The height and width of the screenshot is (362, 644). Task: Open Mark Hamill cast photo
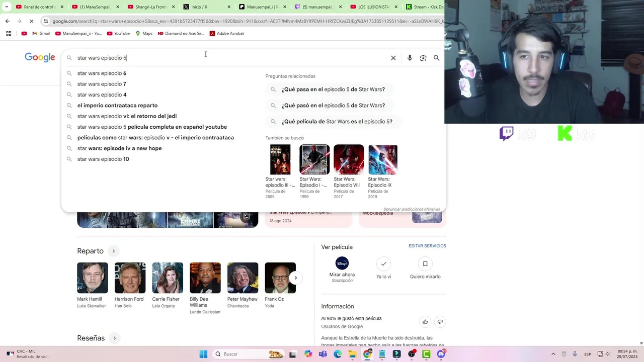point(93,278)
